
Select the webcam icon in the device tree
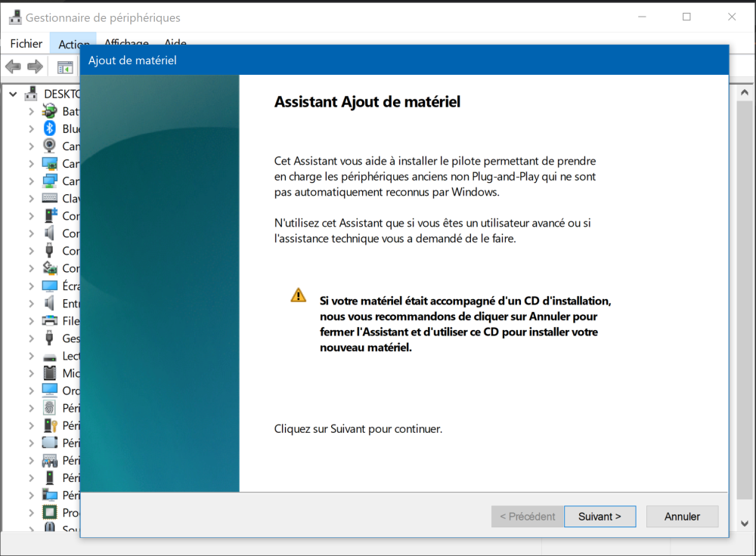tap(49, 146)
